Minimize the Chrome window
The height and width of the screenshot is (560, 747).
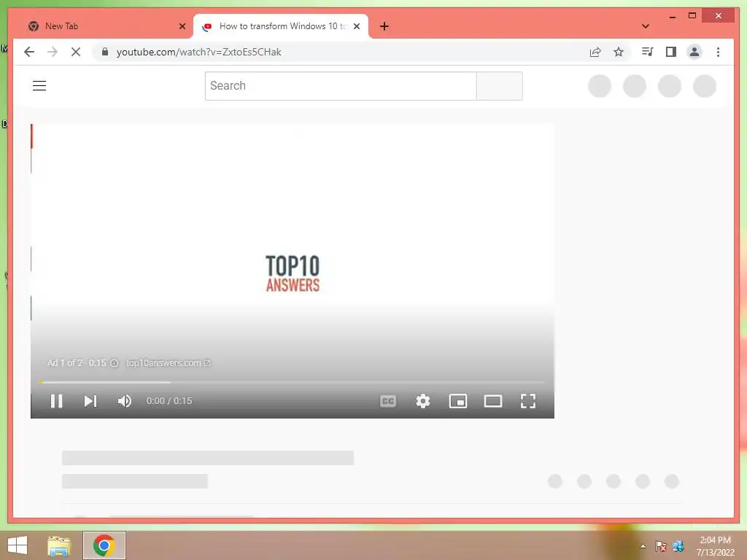pos(672,16)
